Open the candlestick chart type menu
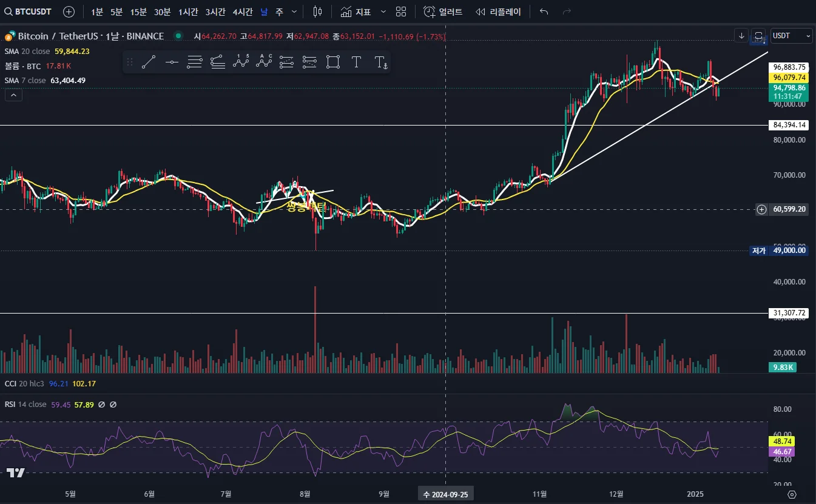 (317, 12)
